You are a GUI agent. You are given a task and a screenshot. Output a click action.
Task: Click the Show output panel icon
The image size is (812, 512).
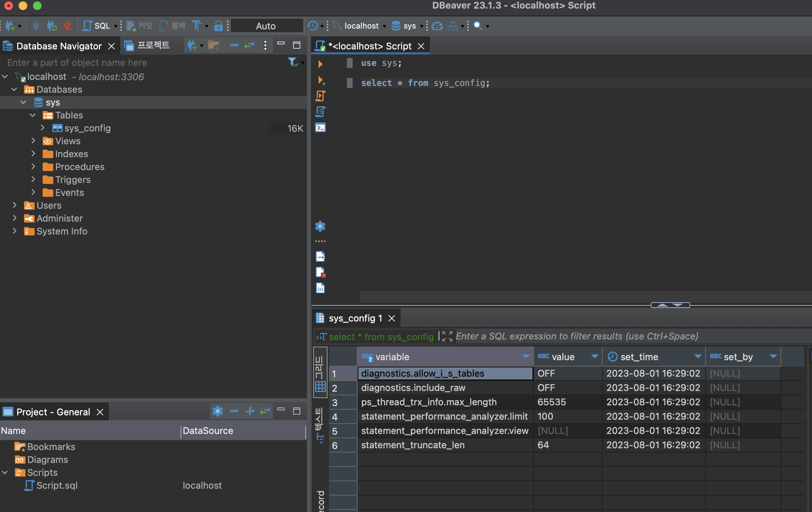[x=320, y=256]
